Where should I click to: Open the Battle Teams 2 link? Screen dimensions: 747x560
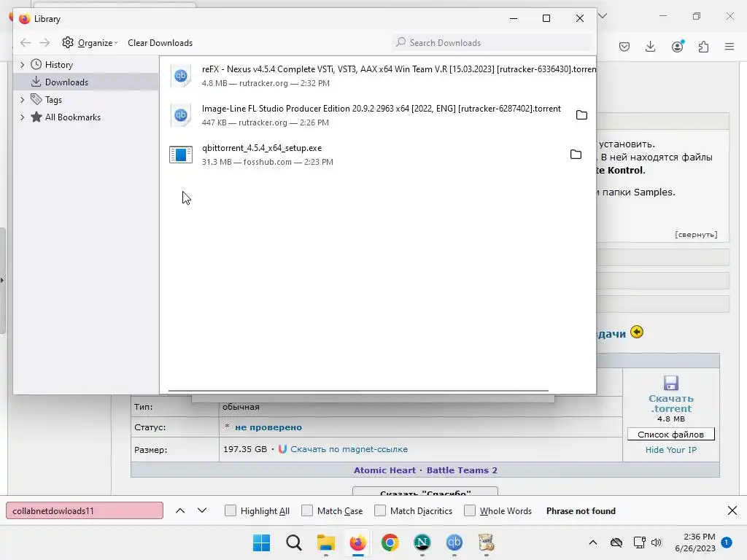(462, 470)
